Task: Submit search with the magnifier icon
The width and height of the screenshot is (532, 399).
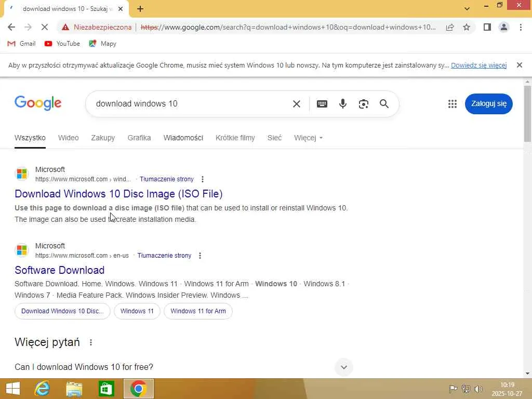Action: (x=384, y=104)
